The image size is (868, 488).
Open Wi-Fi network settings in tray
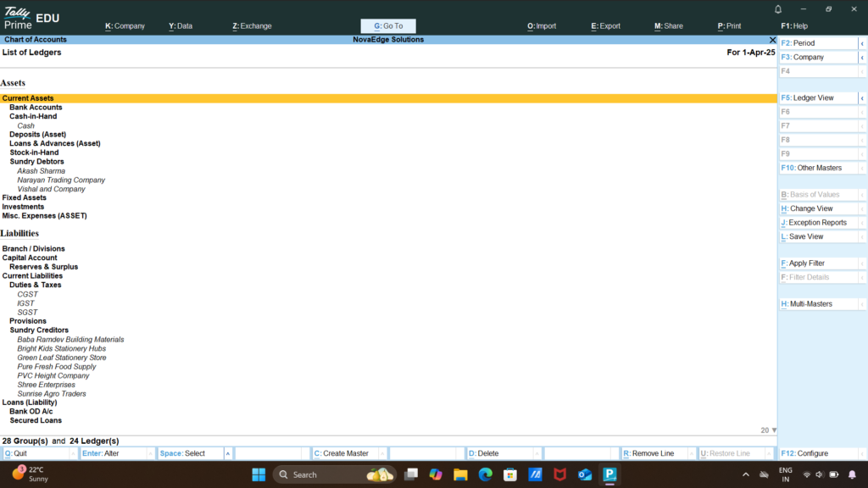[x=807, y=474]
